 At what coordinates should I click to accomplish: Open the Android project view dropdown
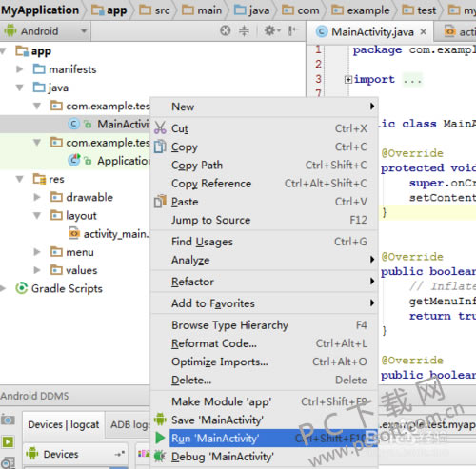(x=46, y=31)
